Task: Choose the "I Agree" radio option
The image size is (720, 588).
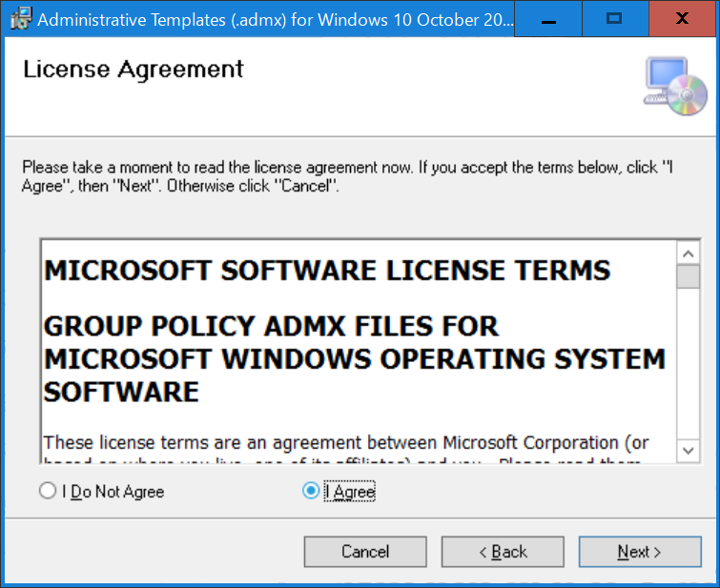Action: pos(310,492)
